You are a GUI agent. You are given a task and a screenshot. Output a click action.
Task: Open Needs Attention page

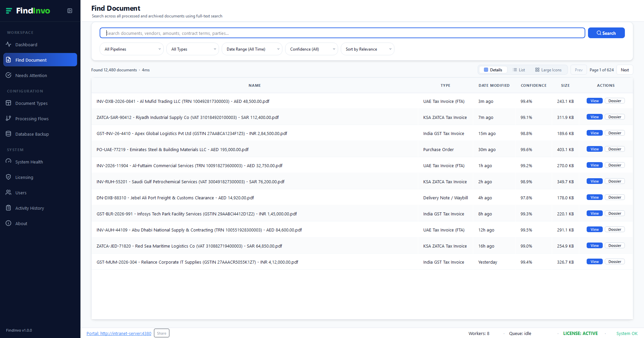click(40, 75)
